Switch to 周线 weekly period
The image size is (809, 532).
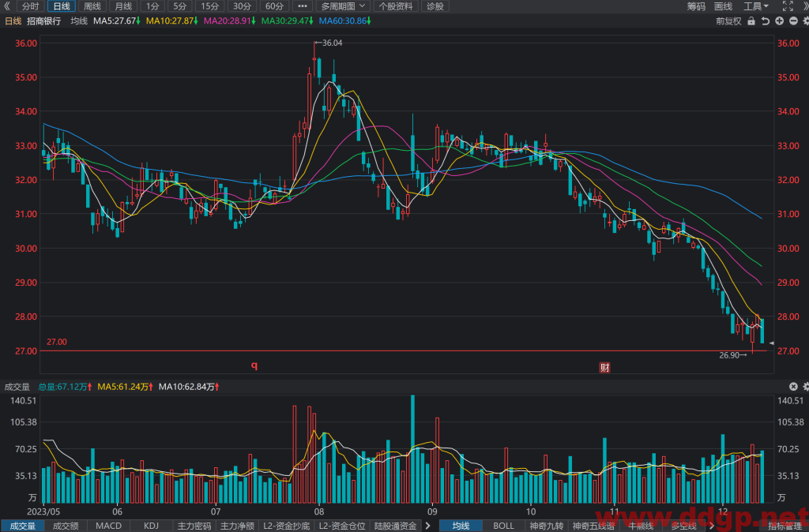tap(92, 6)
